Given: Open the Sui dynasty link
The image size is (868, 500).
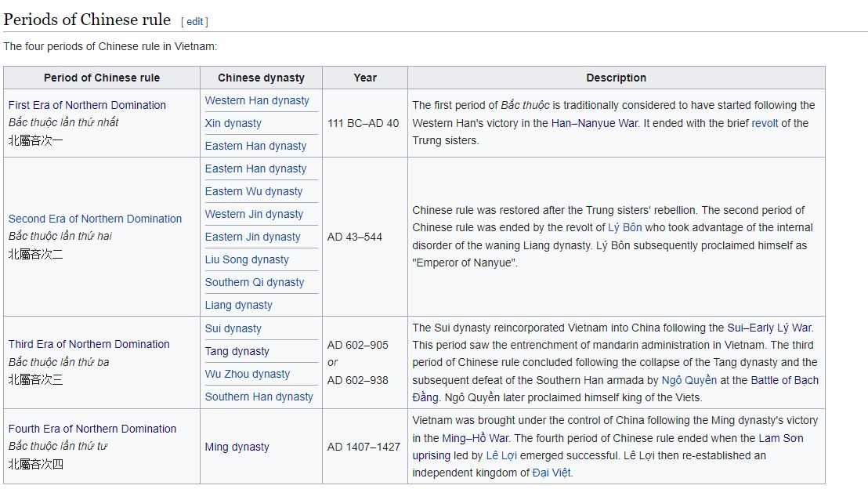Looking at the screenshot, I should 233,328.
